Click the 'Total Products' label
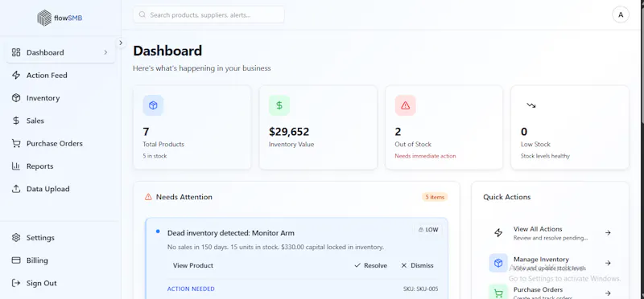The width and height of the screenshot is (644, 299). [x=163, y=145]
